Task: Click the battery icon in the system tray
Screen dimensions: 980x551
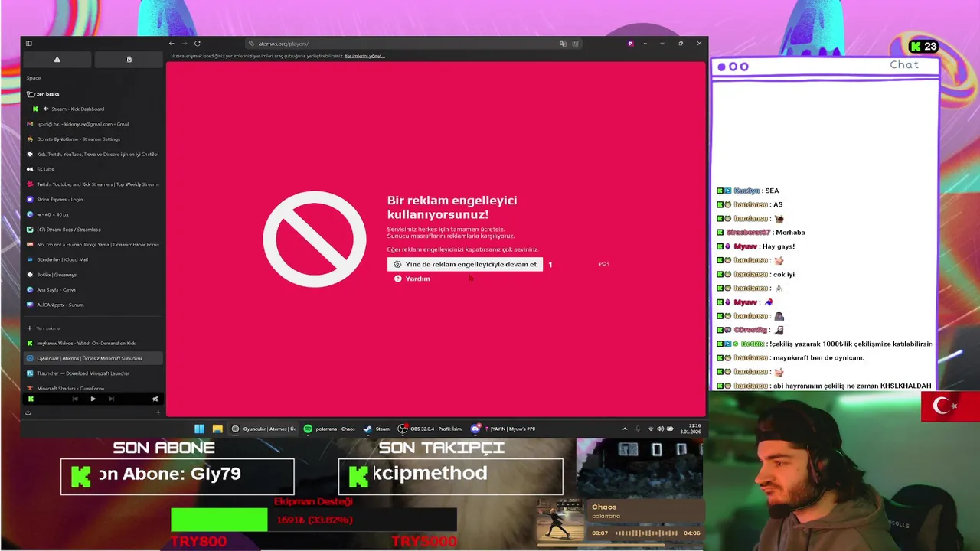Action: pos(671,429)
